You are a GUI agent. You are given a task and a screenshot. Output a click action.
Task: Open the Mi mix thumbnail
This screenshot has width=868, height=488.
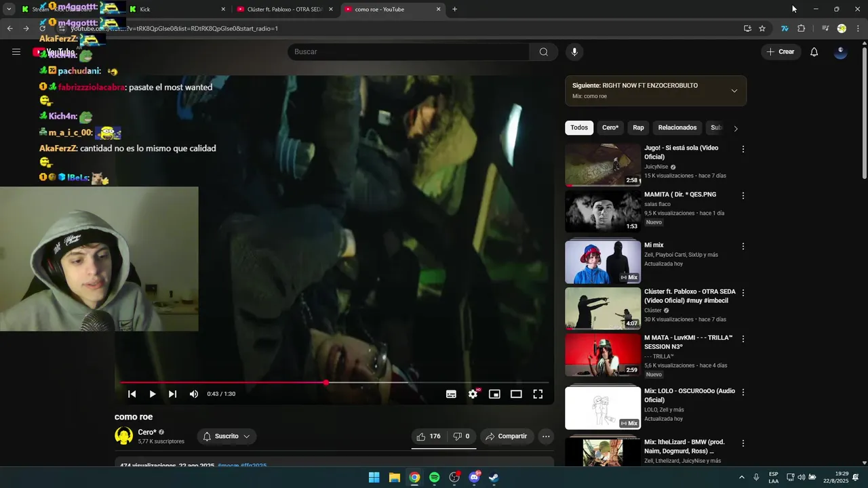click(x=603, y=262)
